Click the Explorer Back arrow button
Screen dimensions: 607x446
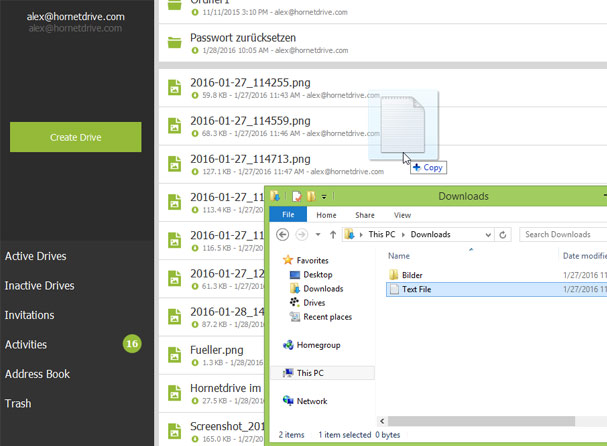283,234
